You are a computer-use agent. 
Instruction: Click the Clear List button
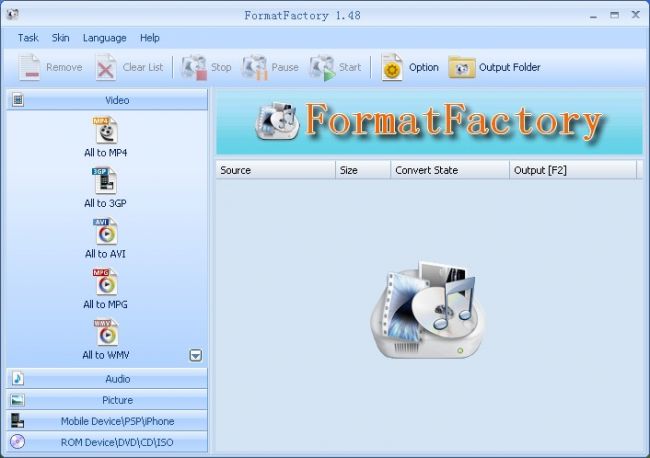pyautogui.click(x=107, y=67)
